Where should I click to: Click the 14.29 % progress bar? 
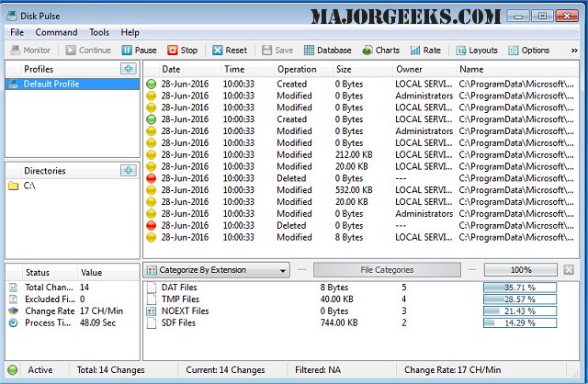pyautogui.click(x=520, y=322)
